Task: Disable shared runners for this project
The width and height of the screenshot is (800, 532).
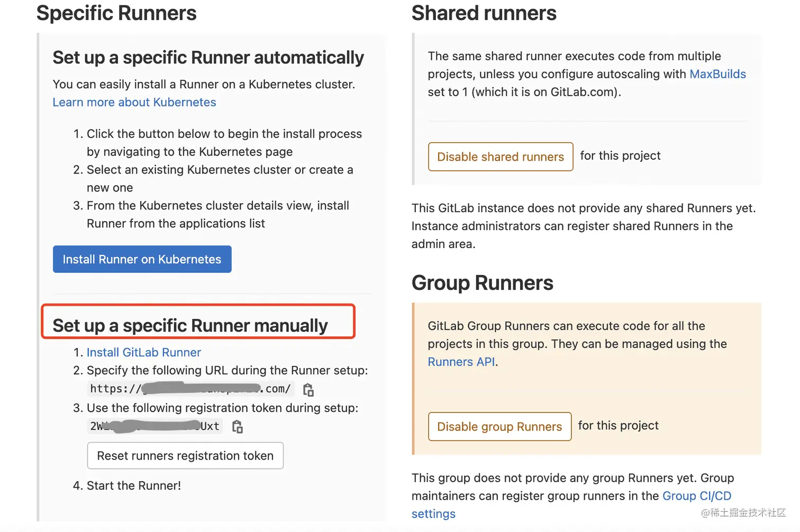Action: pyautogui.click(x=500, y=157)
